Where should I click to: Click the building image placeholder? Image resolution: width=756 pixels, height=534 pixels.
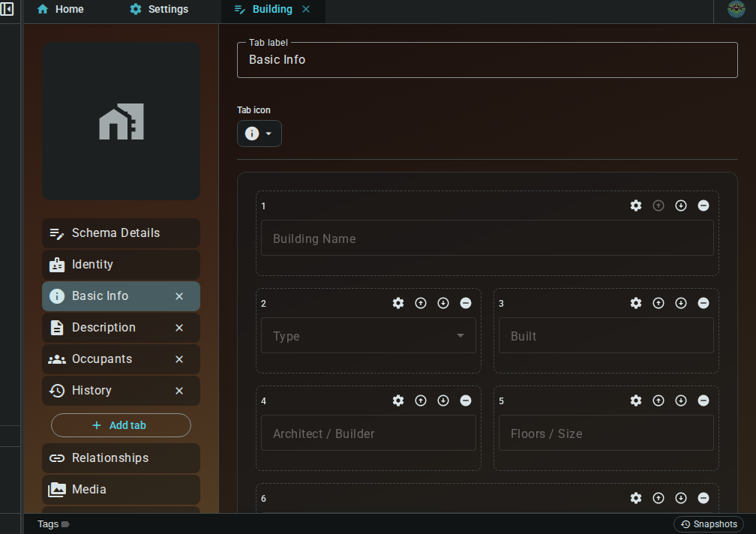click(121, 121)
